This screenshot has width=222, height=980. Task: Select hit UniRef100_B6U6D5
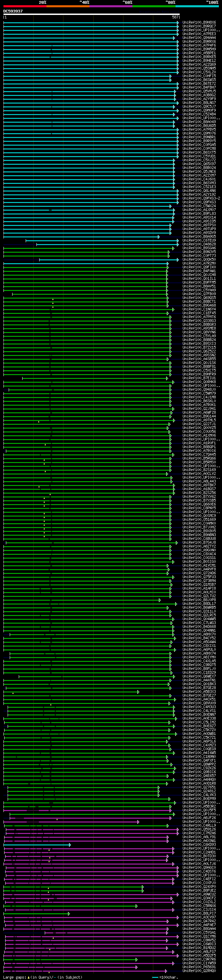[199, 125]
